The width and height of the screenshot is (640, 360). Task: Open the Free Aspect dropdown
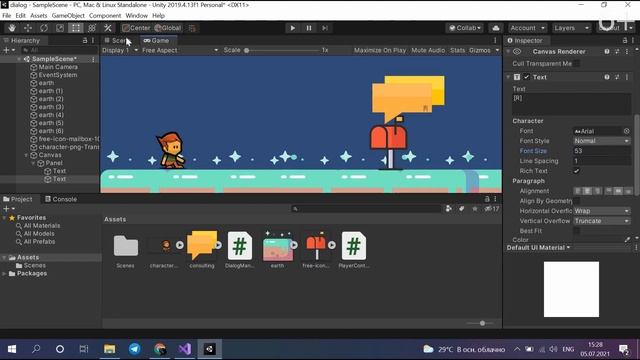[180, 50]
